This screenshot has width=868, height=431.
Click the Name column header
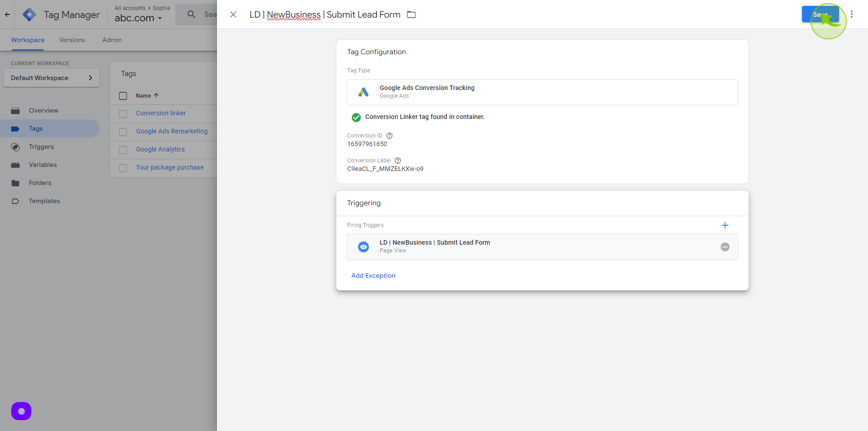coord(143,95)
